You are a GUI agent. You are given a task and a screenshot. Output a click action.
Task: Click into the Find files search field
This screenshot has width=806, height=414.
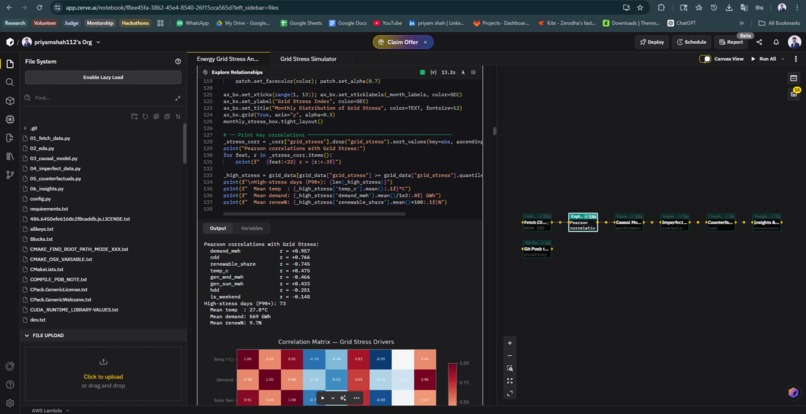pyautogui.click(x=103, y=98)
